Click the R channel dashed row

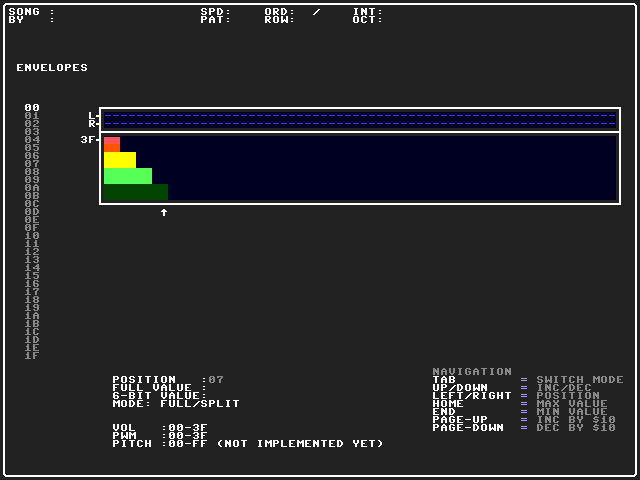point(360,124)
